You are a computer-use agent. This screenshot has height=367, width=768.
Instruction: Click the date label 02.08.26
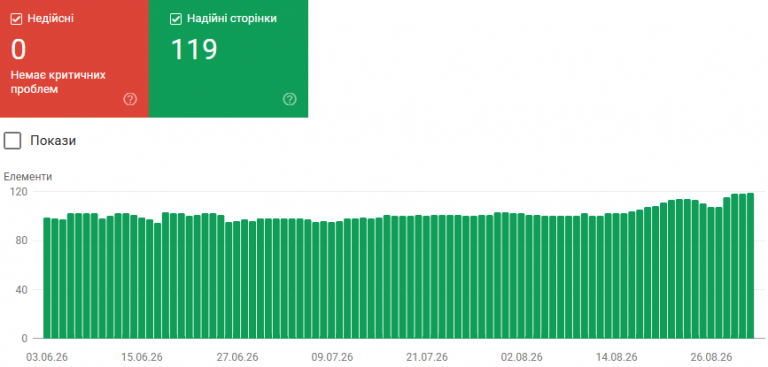coord(521,357)
